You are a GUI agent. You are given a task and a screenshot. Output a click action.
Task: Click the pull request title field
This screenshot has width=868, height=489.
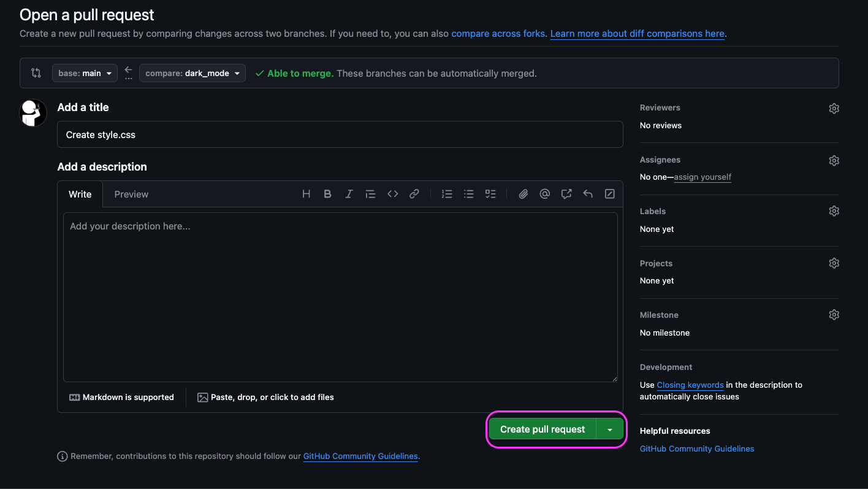pos(340,134)
